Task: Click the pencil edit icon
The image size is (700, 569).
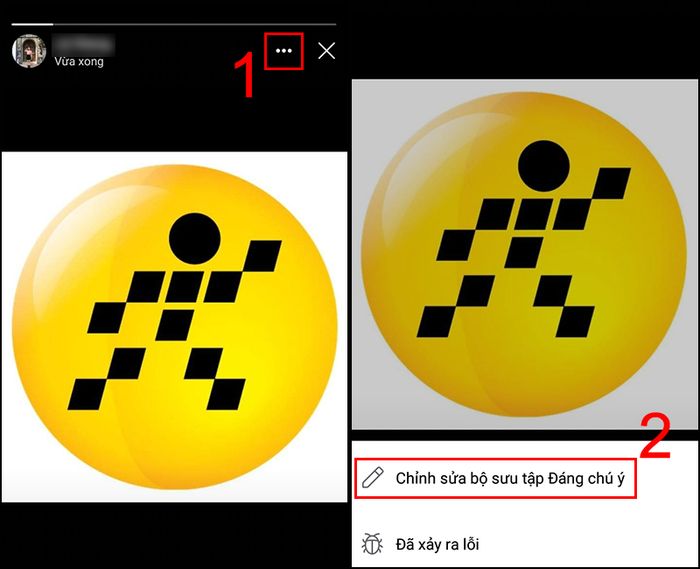Action: click(373, 478)
